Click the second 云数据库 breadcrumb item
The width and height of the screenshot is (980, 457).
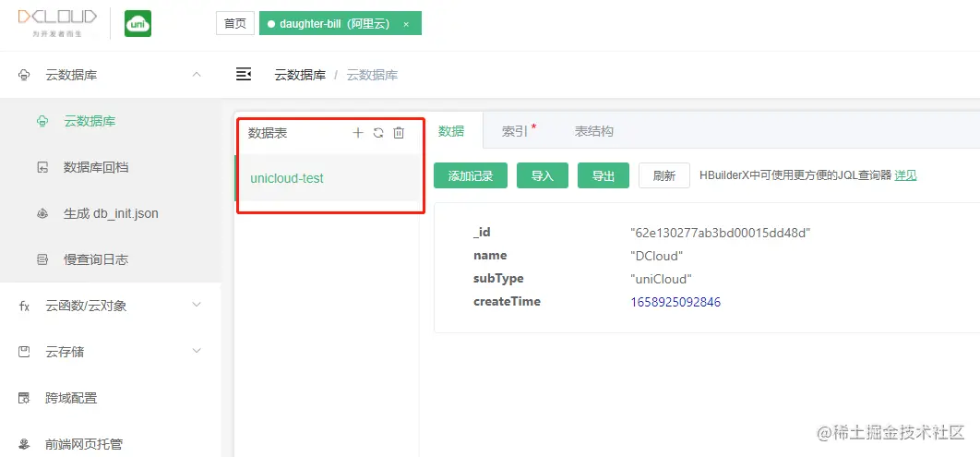(x=372, y=75)
